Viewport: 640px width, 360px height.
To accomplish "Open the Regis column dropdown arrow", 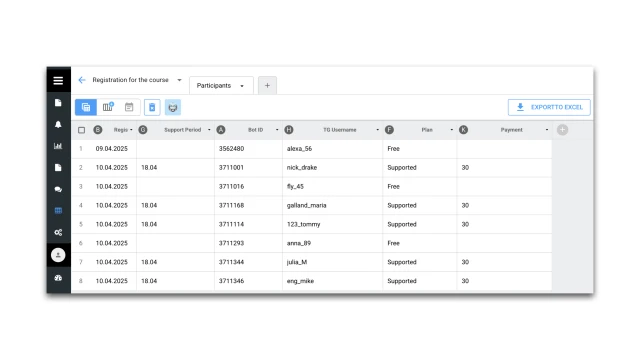I will coord(131,130).
